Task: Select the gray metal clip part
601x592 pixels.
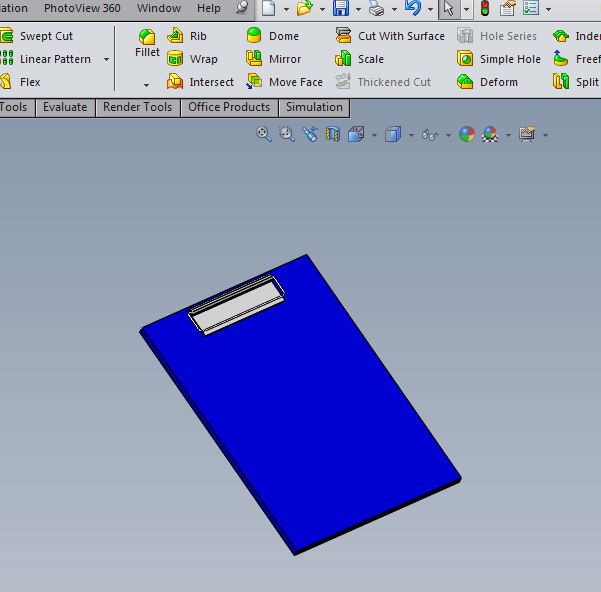Action: (x=236, y=305)
